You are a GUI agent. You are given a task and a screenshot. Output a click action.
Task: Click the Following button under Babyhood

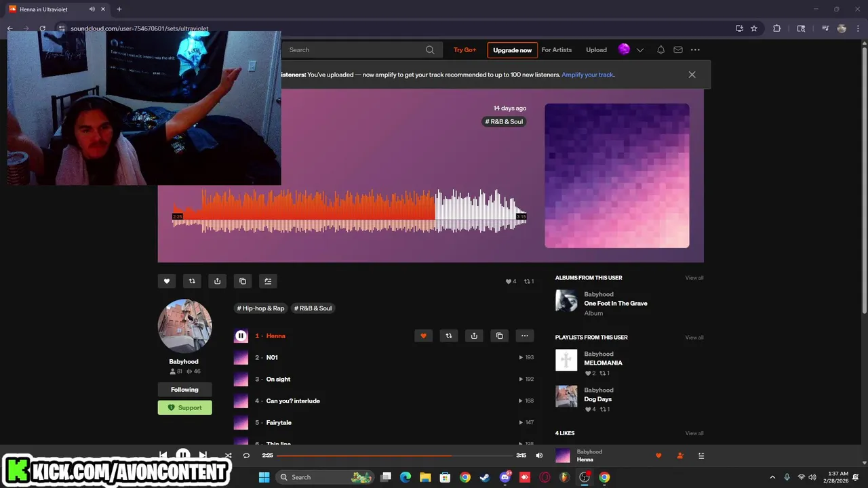(184, 390)
